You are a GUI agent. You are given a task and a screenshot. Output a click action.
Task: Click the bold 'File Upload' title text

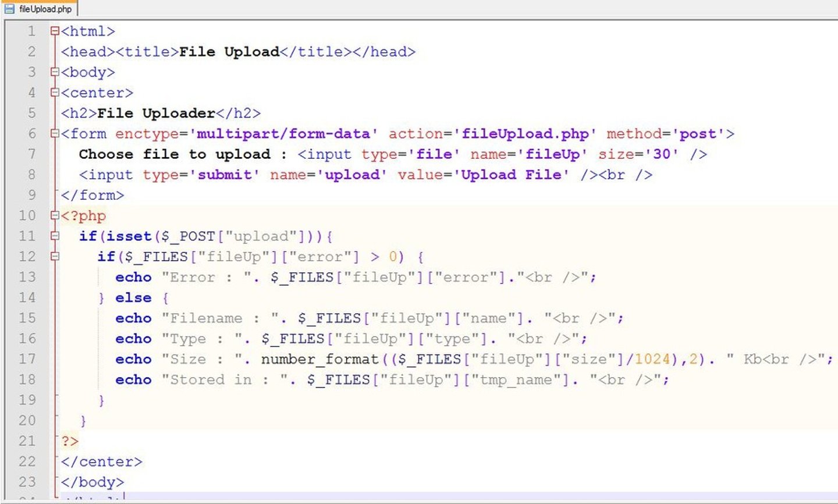(x=229, y=52)
